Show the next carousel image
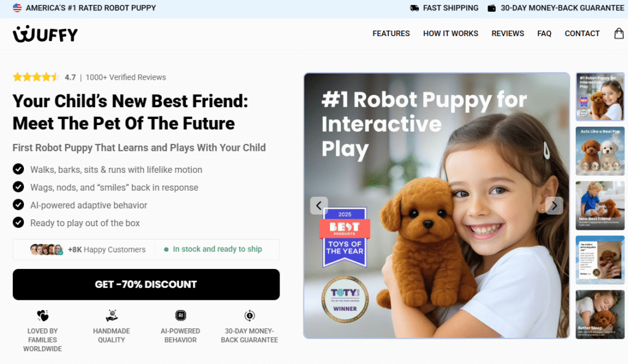The width and height of the screenshot is (628, 364). 554,206
